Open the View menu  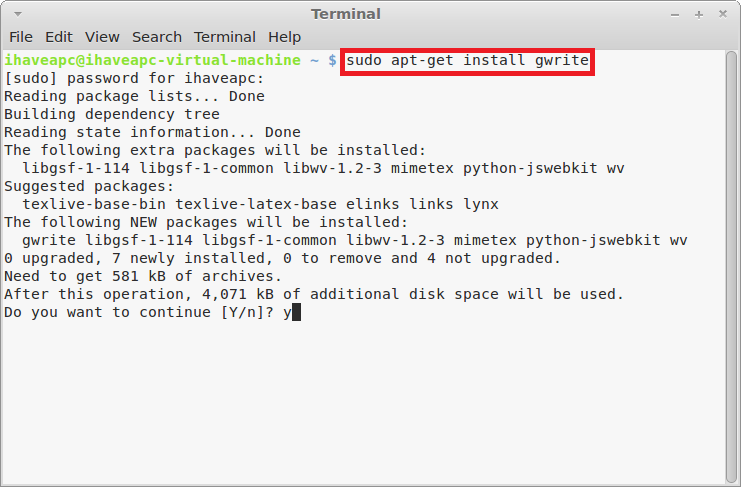tap(102, 37)
